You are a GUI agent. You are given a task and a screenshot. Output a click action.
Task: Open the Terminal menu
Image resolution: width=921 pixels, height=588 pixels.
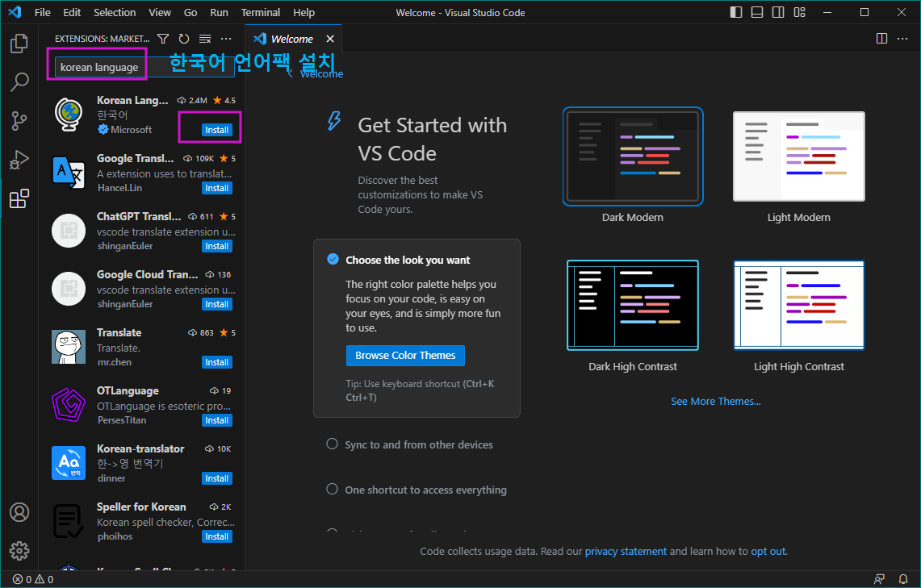click(261, 12)
